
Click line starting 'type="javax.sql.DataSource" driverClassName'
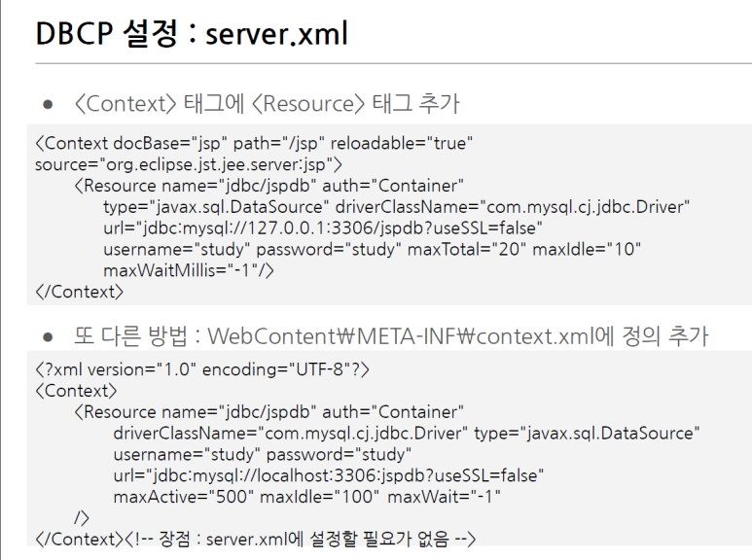click(x=396, y=207)
